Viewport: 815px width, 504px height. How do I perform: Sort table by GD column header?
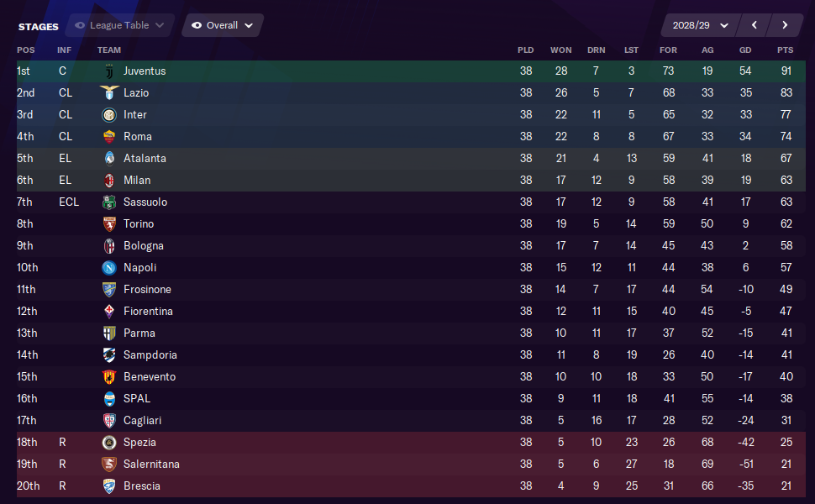[x=745, y=50]
